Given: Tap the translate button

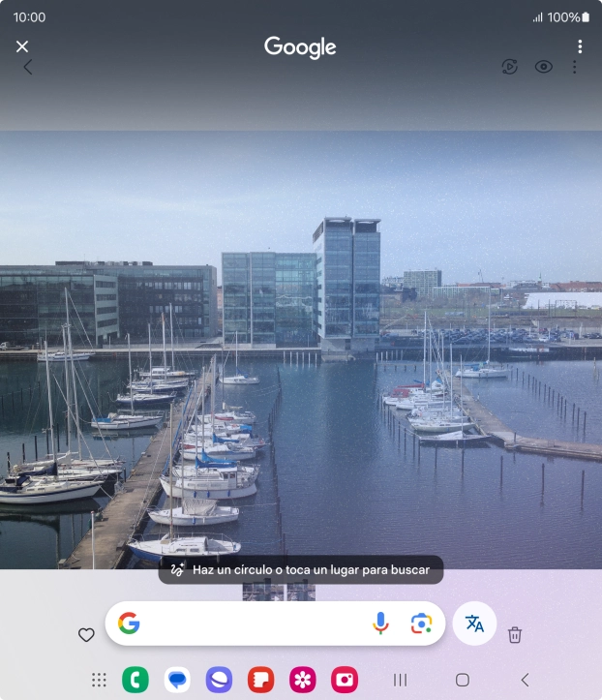Looking at the screenshot, I should pos(474,624).
